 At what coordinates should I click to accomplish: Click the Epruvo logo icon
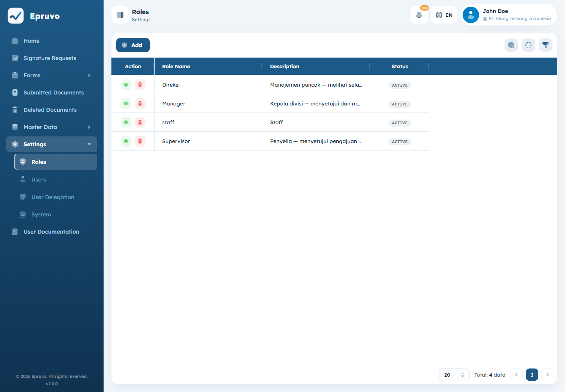click(16, 16)
